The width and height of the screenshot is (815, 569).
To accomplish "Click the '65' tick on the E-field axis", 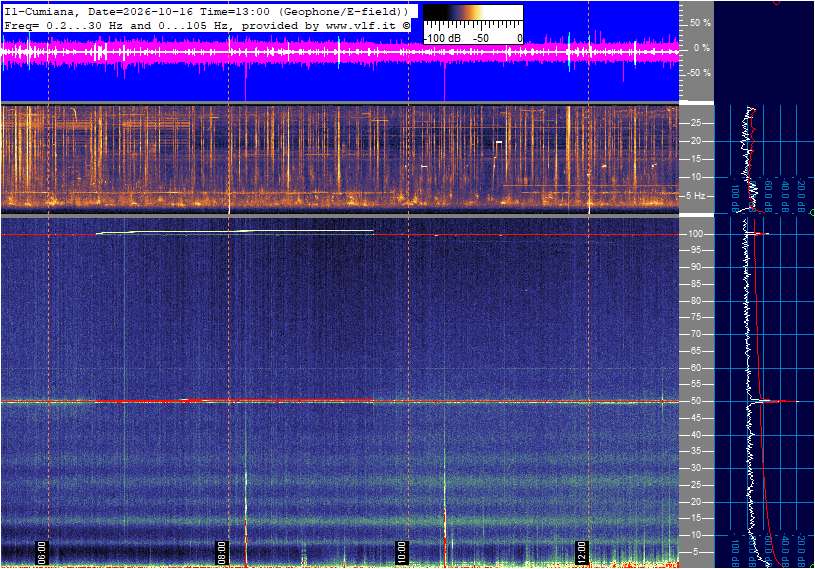I will click(695, 351).
